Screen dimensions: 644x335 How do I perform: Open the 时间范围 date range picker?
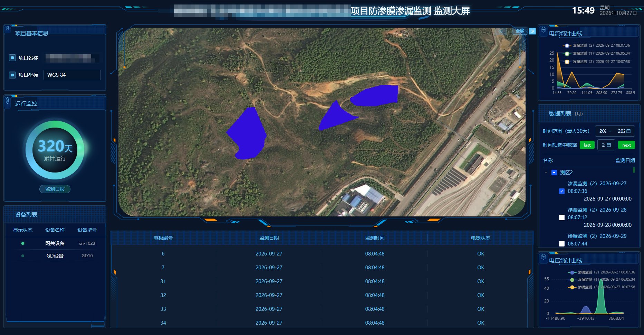click(615, 131)
